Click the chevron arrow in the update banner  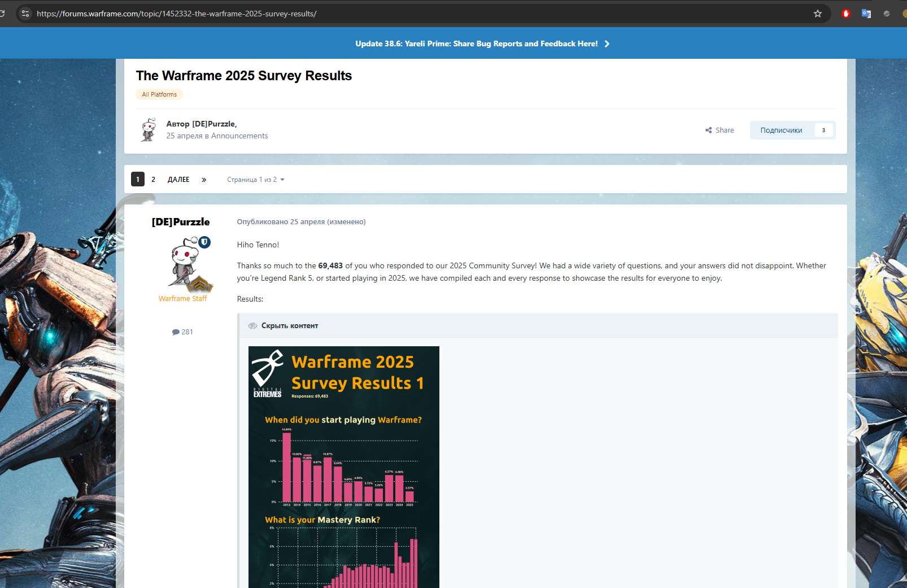pyautogui.click(x=607, y=43)
